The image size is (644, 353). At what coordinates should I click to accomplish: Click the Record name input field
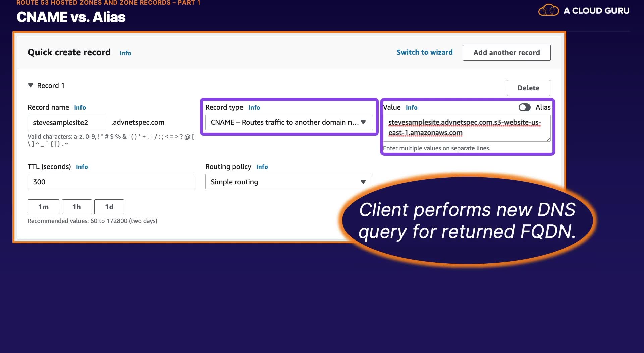click(x=67, y=123)
